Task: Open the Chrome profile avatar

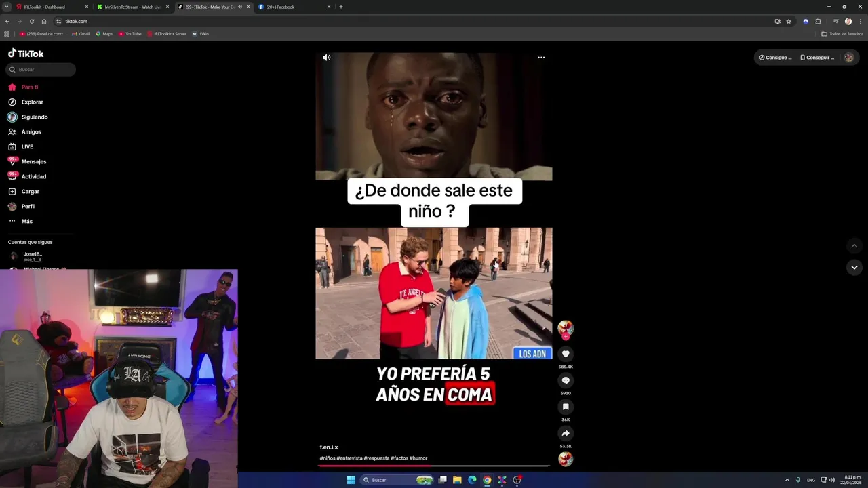Action: (x=848, y=21)
